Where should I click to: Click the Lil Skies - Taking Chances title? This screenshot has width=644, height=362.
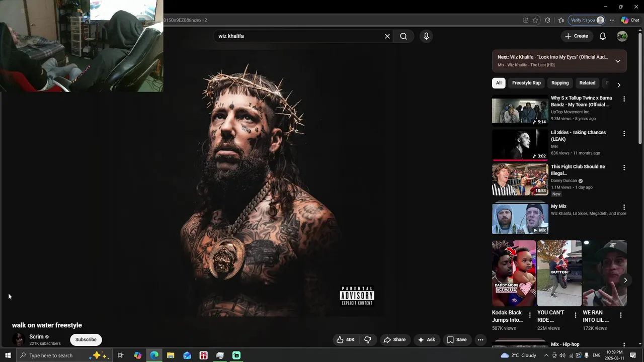click(x=578, y=136)
